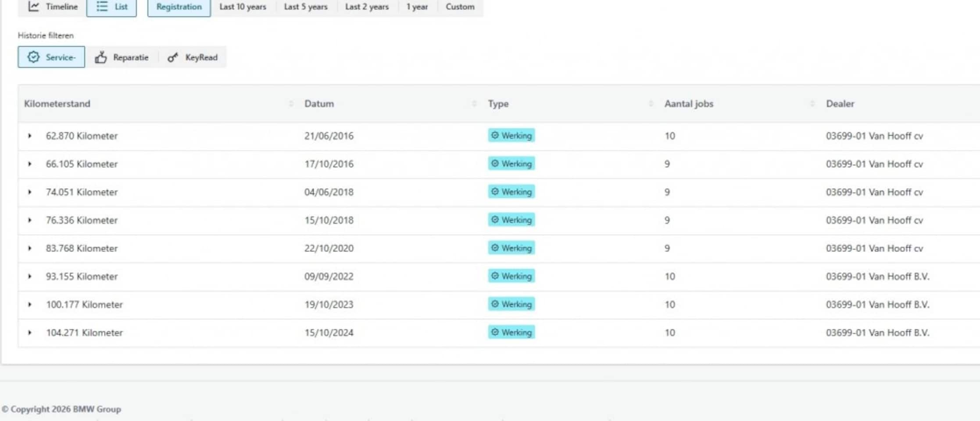Click Werking badge for 09/09/2022 entry

[511, 276]
